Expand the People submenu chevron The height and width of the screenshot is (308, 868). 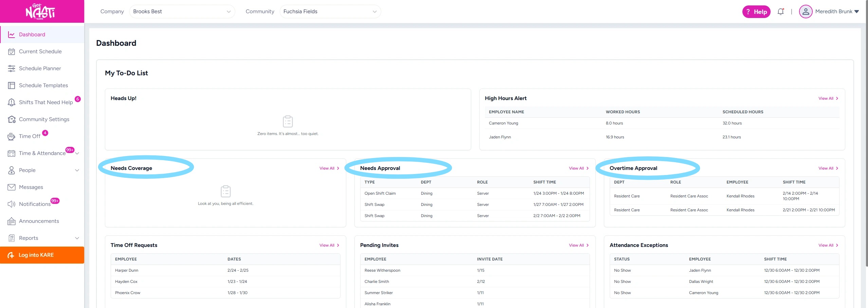(x=77, y=170)
